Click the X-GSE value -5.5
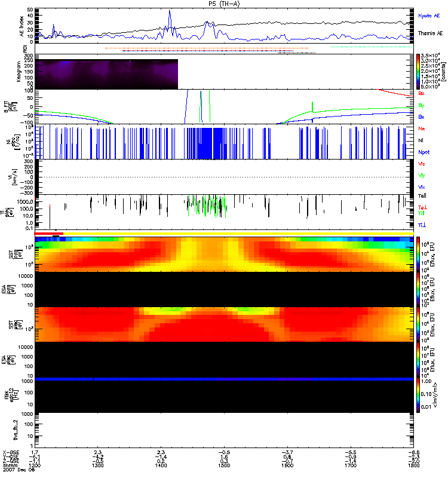This screenshot has width=448, height=478. point(351,452)
